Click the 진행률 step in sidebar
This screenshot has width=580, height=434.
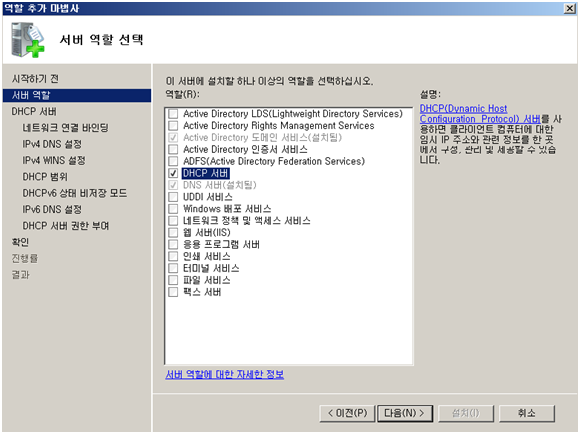pos(24,258)
